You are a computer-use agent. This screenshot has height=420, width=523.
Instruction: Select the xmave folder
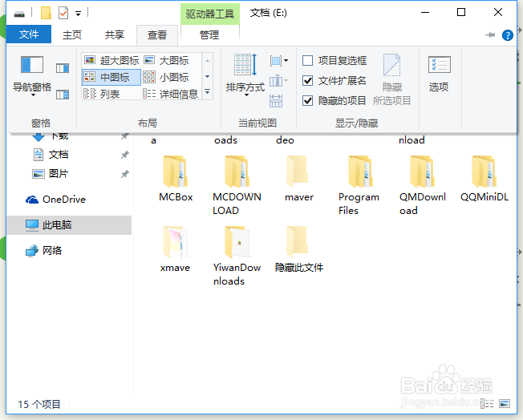point(175,249)
